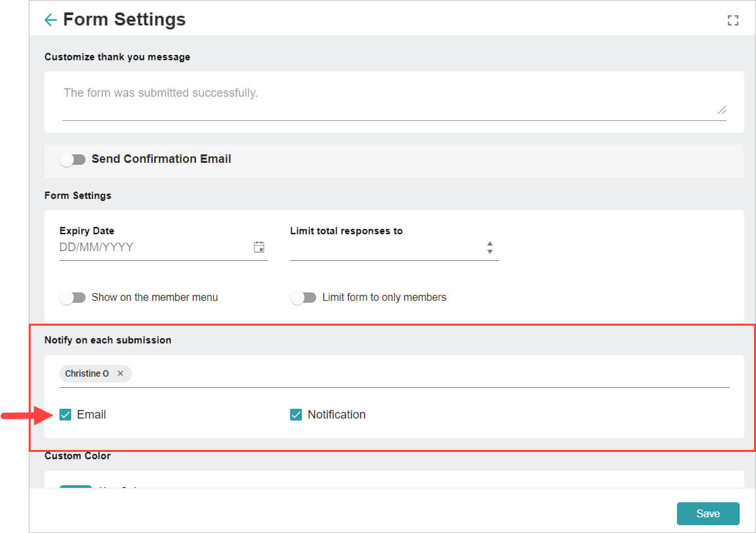Enable Show on the member menu
756x533 pixels.
[73, 298]
